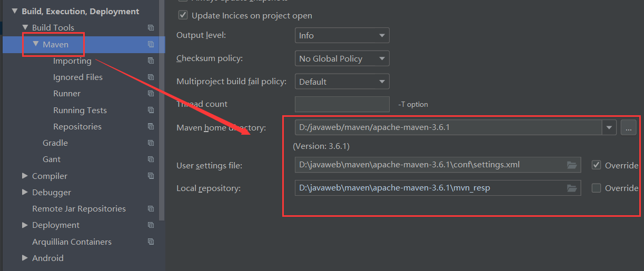
Task: Open the Output level dropdown
Action: click(x=342, y=35)
